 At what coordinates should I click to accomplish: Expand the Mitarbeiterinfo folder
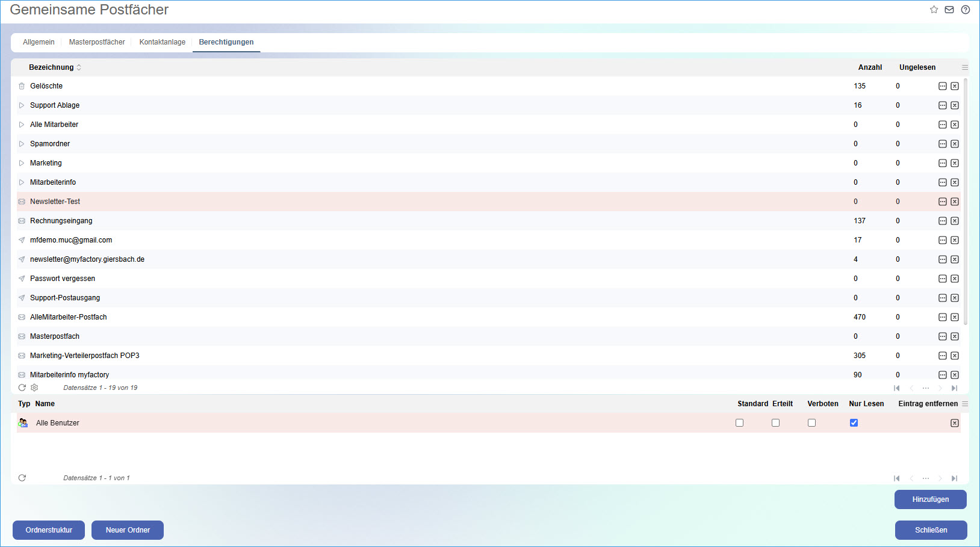coord(22,182)
